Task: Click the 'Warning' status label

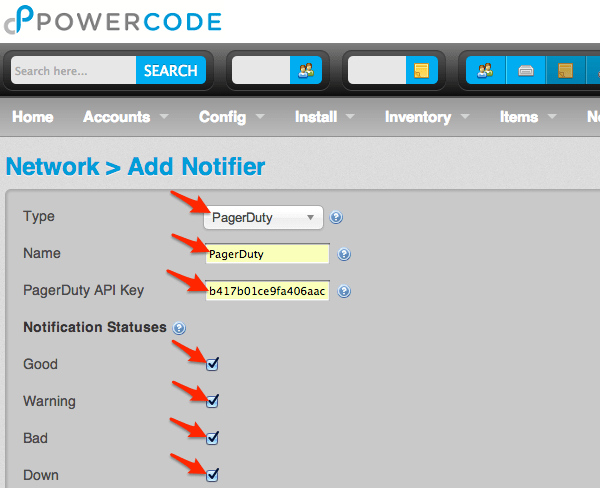Action: tap(49, 401)
